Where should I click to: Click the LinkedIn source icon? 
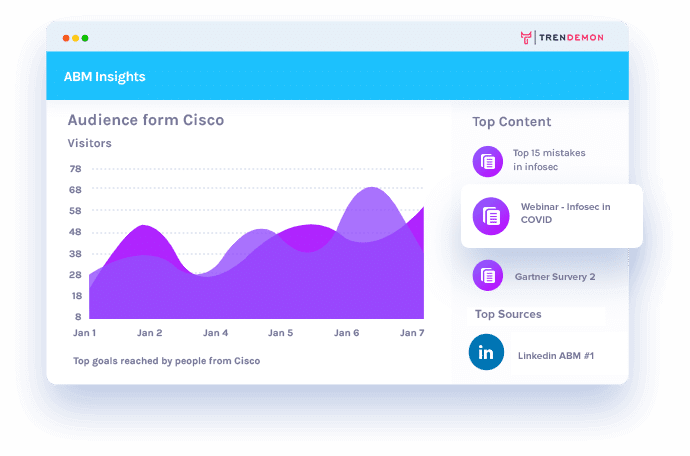[x=486, y=352]
